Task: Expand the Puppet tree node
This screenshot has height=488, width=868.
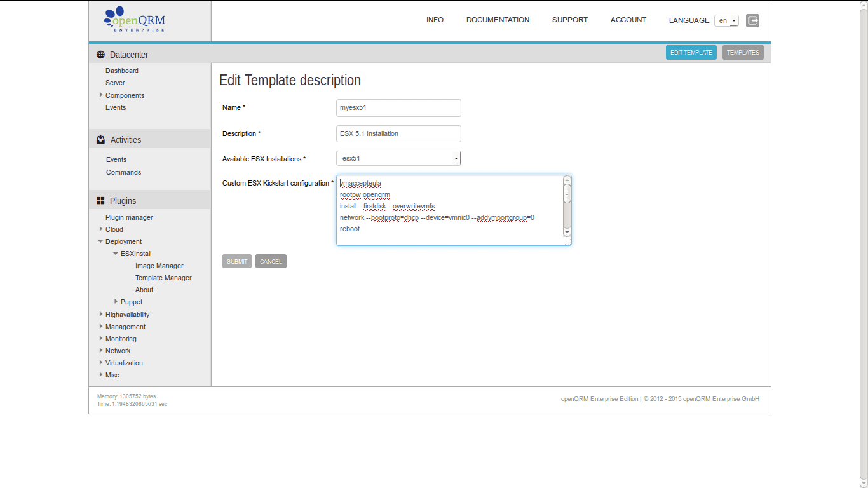Action: (x=116, y=301)
